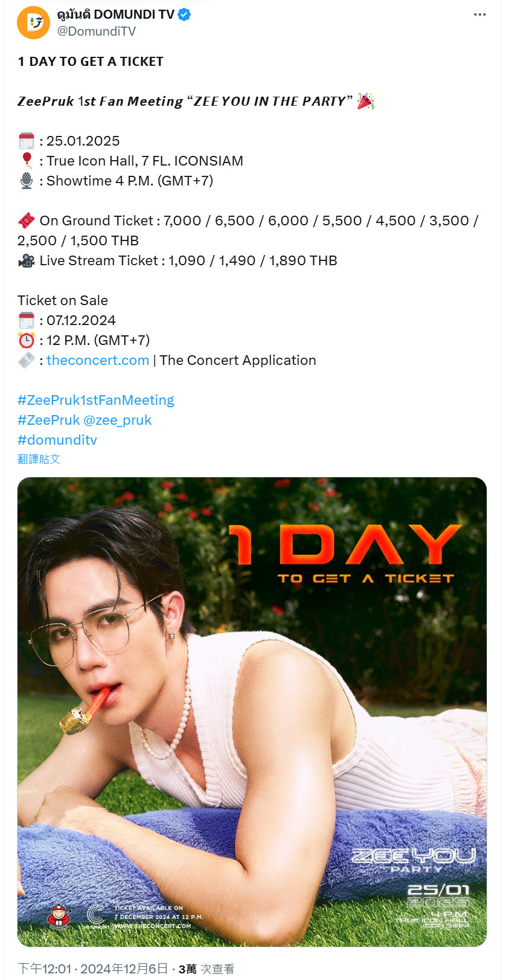This screenshot has width=506, height=980.
Task: Open the @zee_pruk mention
Action: click(x=117, y=420)
